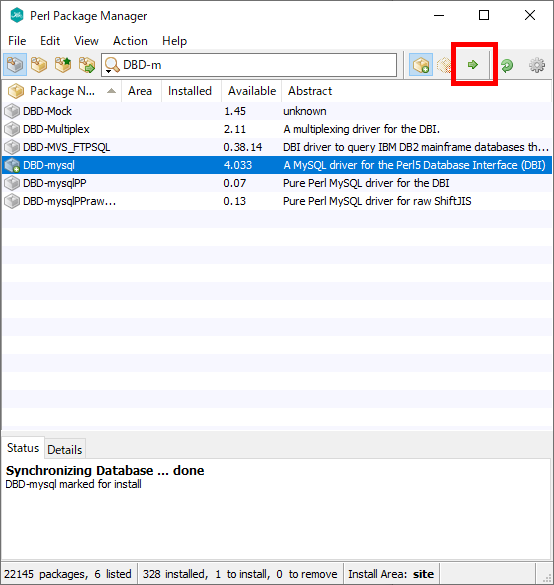Image resolution: width=554 pixels, height=585 pixels.
Task: Click package icon beside DBD-MVS_FTPSQL
Action: point(12,147)
